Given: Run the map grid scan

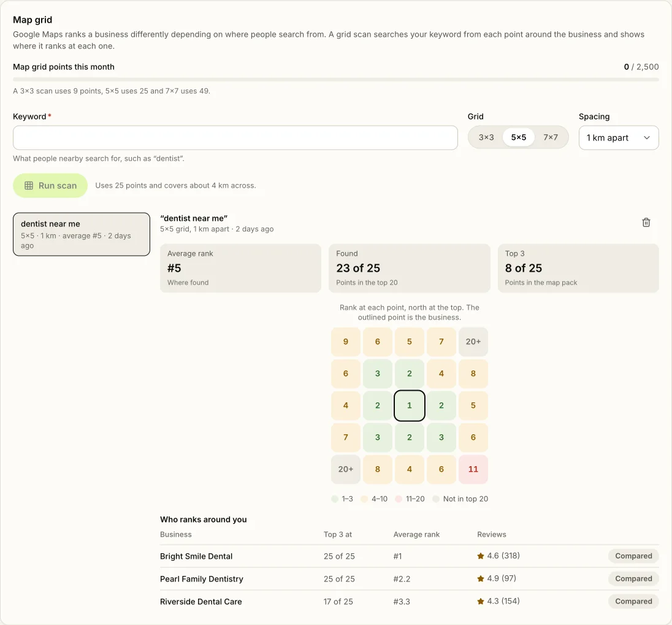Looking at the screenshot, I should (x=50, y=186).
